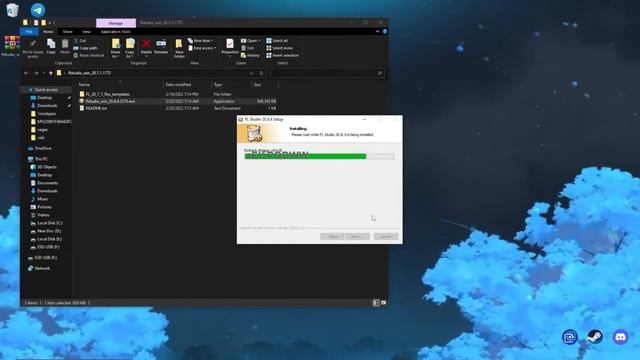Switch to the Share ribbon tab
Screen dimensions: 640x360
(67, 31)
